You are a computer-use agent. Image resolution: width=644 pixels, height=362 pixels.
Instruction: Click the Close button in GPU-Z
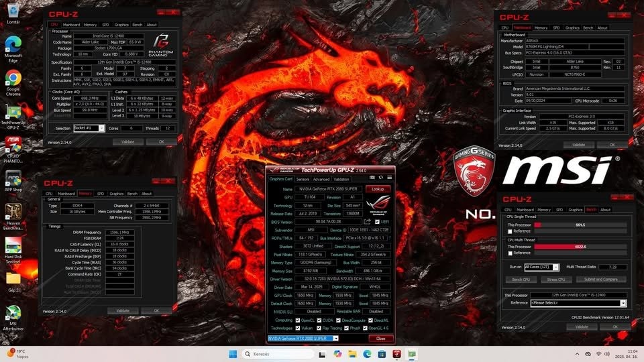pos(381,339)
